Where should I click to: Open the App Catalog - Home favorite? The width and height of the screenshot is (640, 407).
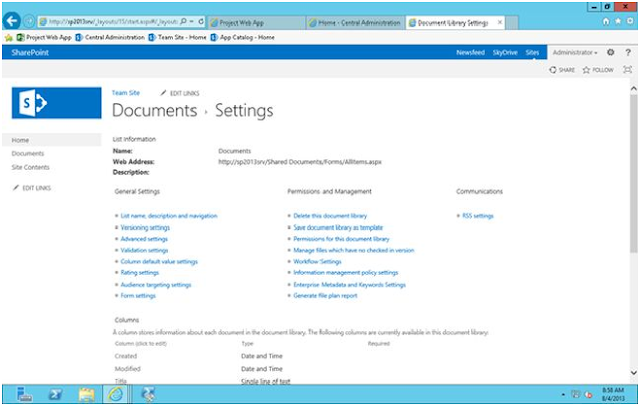coord(242,38)
